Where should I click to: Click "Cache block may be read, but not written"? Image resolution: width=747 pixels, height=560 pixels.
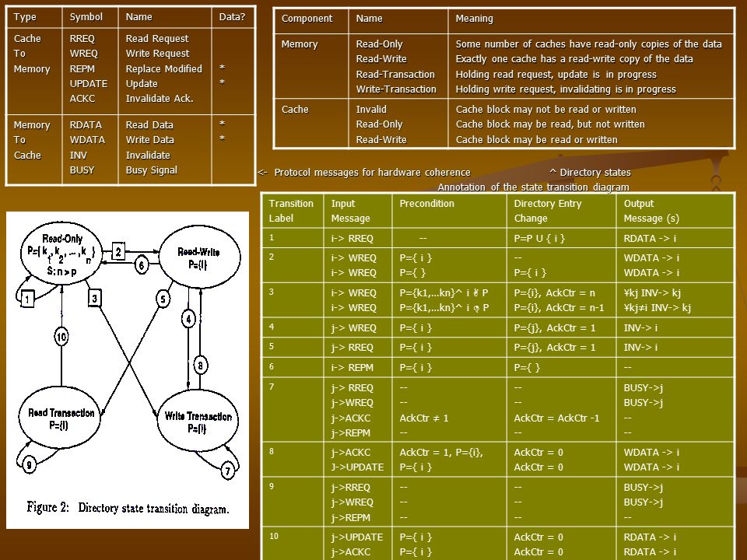point(550,124)
